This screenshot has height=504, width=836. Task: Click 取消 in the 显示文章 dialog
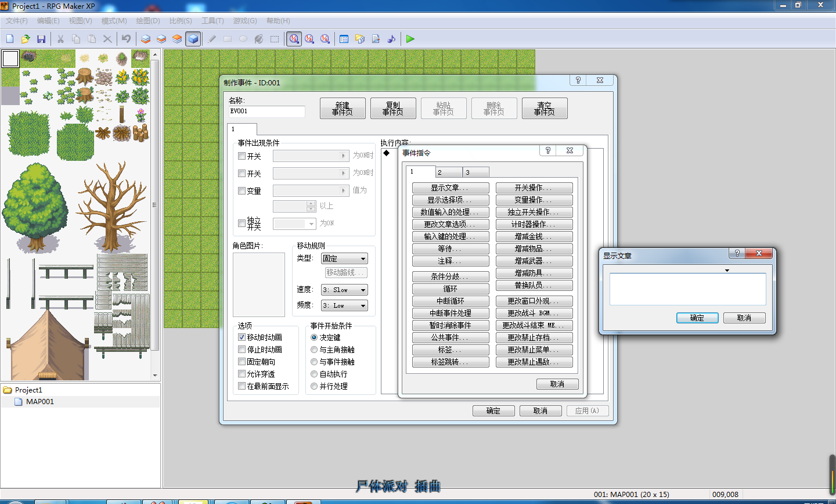pos(744,318)
